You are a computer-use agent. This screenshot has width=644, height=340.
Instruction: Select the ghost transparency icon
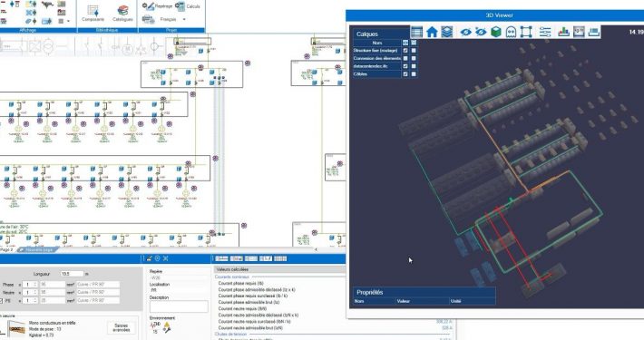[511, 32]
